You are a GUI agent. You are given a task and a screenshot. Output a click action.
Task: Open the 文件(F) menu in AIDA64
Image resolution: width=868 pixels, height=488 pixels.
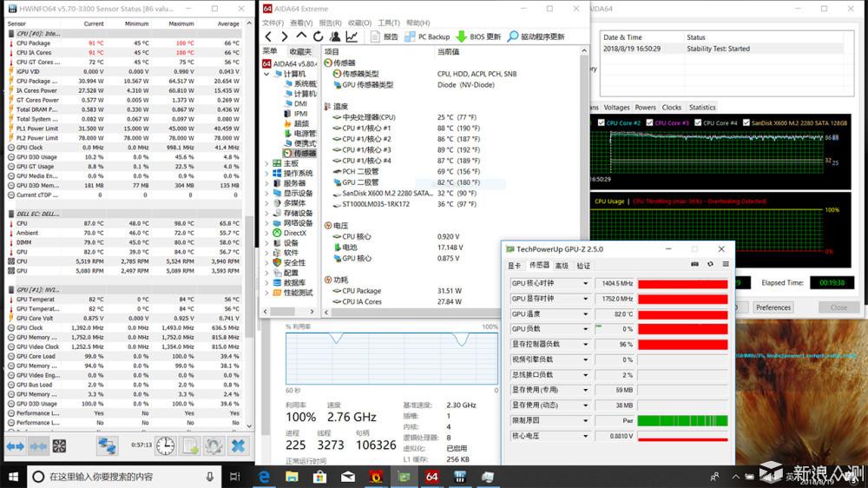click(x=273, y=23)
